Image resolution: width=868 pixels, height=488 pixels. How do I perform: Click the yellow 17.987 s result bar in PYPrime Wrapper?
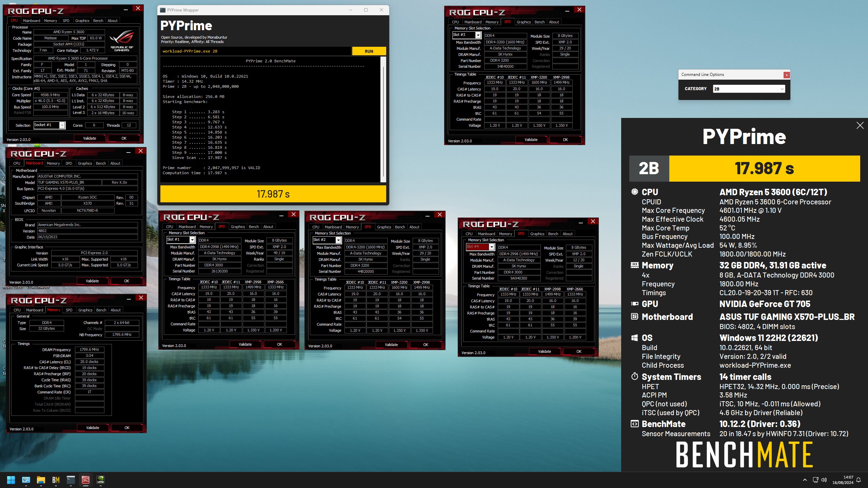(x=273, y=194)
